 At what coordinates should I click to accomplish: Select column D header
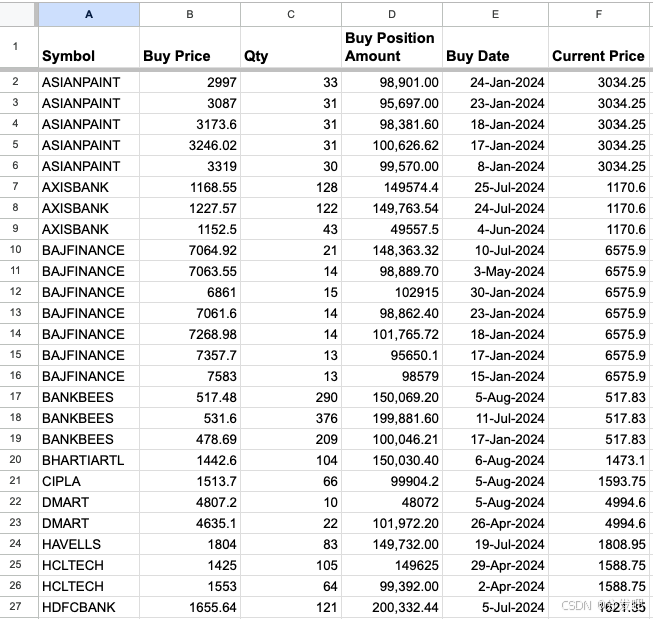(392, 15)
